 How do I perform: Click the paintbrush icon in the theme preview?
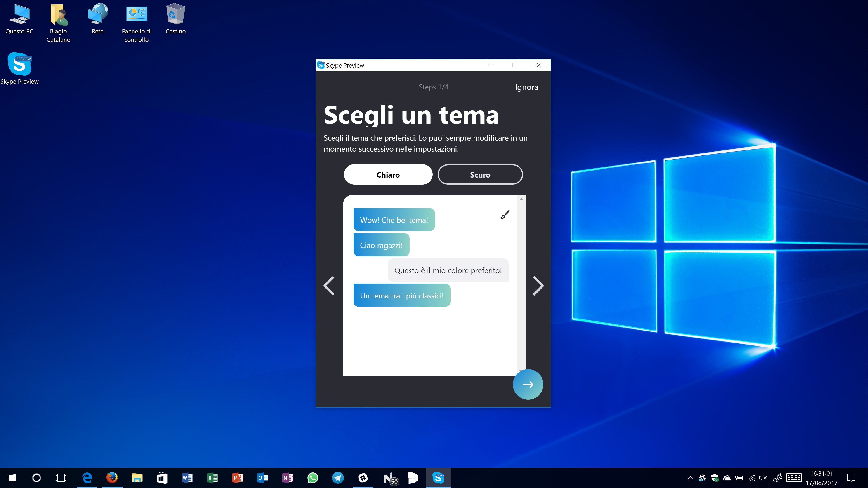pyautogui.click(x=505, y=215)
